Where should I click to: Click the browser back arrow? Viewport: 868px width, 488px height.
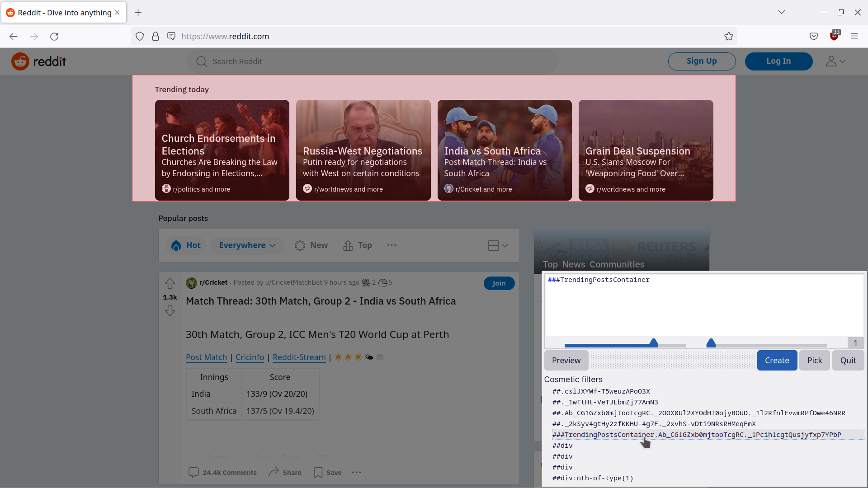14,37
